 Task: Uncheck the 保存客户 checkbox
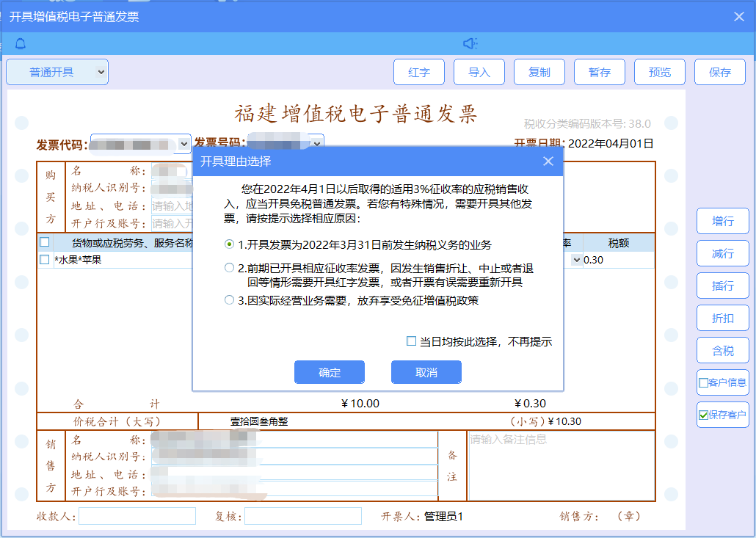coord(703,415)
